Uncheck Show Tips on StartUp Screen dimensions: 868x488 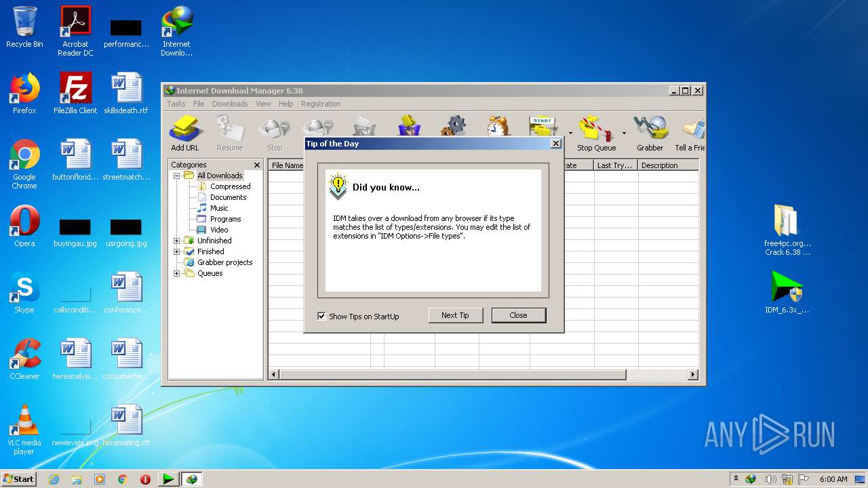(321, 316)
